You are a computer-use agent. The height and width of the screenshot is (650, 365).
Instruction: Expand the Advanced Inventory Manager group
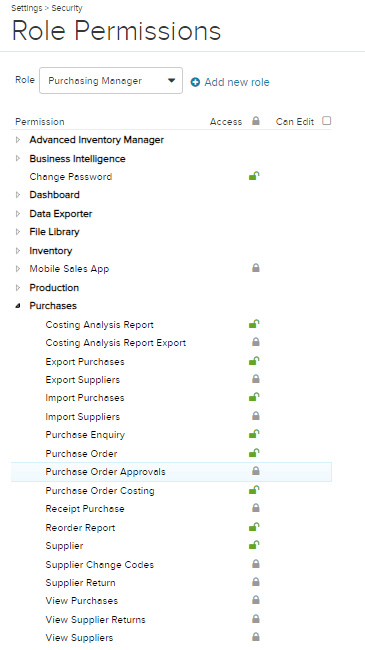[x=18, y=140]
